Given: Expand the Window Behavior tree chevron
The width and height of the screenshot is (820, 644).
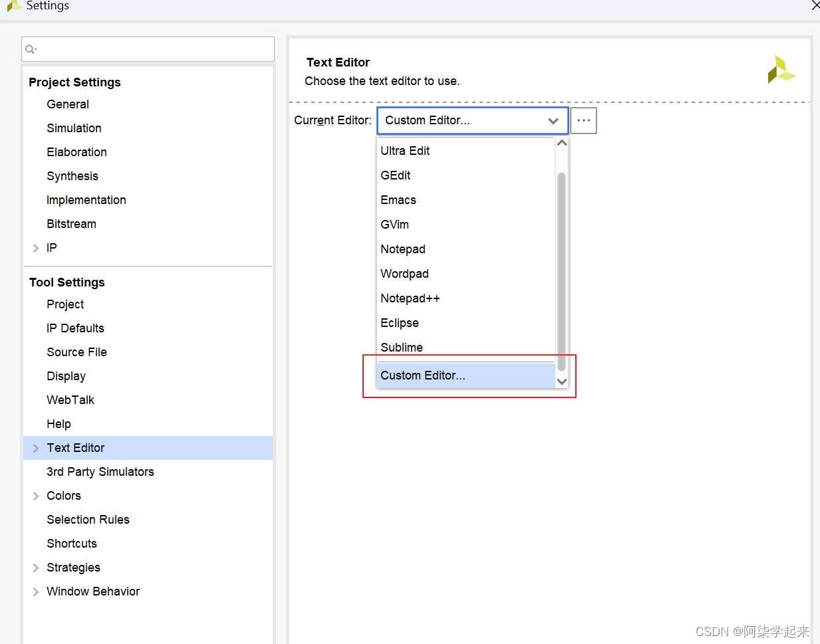Looking at the screenshot, I should click(x=36, y=591).
